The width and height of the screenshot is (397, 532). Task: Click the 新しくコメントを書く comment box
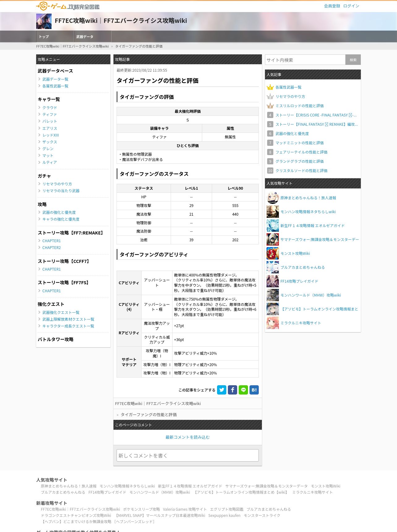coord(188,455)
